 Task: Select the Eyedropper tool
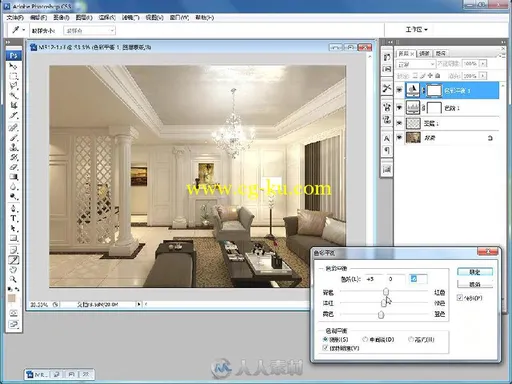coord(13,260)
